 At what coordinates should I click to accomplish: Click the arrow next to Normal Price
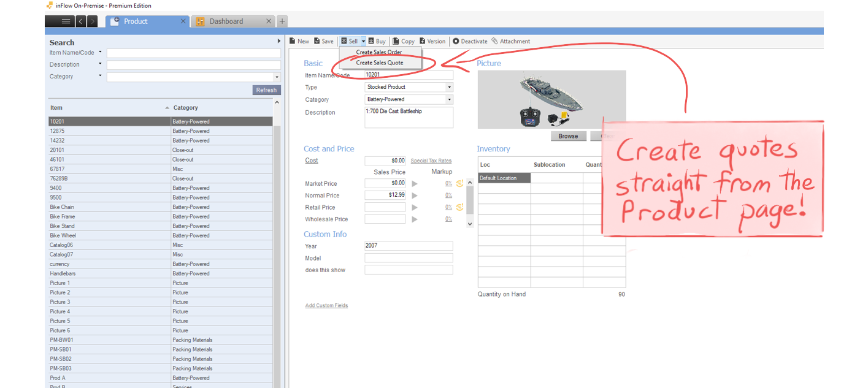pos(415,196)
